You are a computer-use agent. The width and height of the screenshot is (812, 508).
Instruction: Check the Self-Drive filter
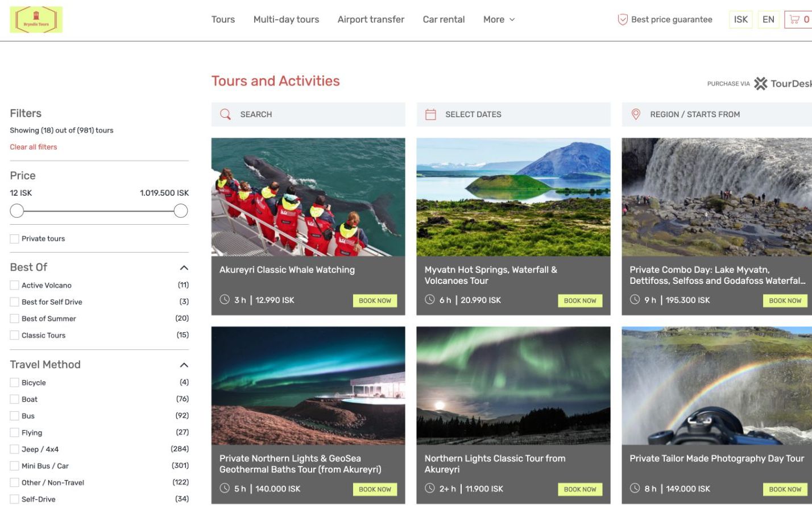pyautogui.click(x=15, y=499)
